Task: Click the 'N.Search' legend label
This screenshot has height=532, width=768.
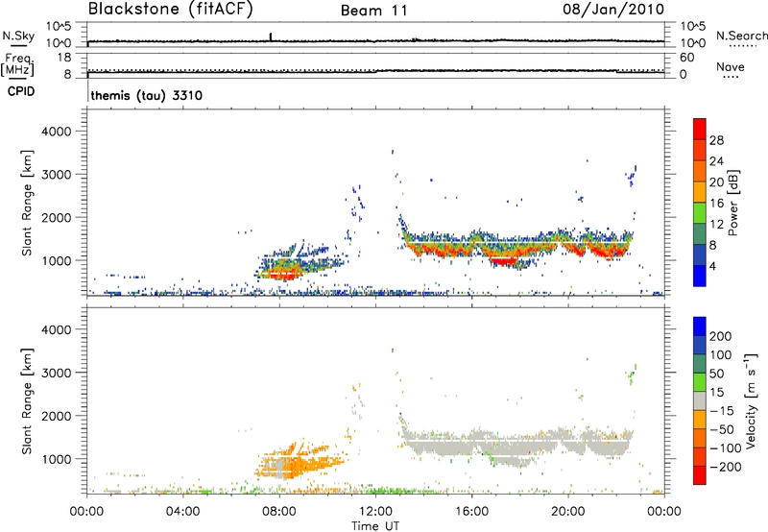Action: click(742, 36)
